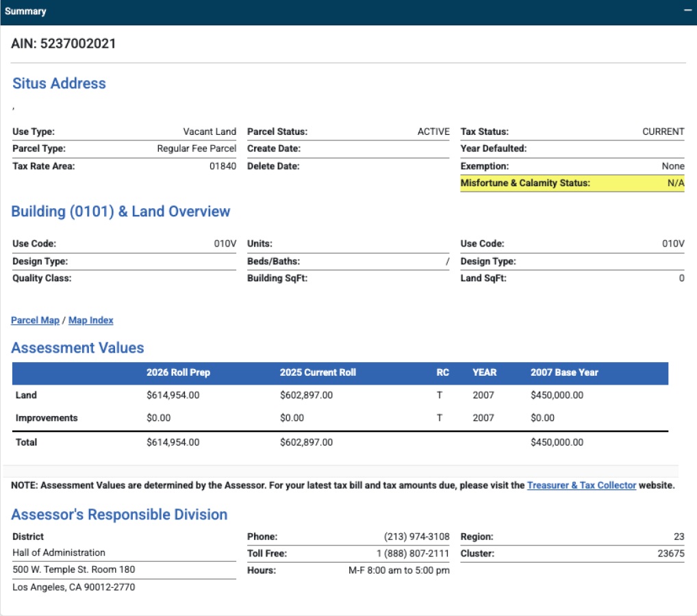Click the toll free number 1 (888) 807-2111
This screenshot has height=616, width=697.
coord(412,554)
